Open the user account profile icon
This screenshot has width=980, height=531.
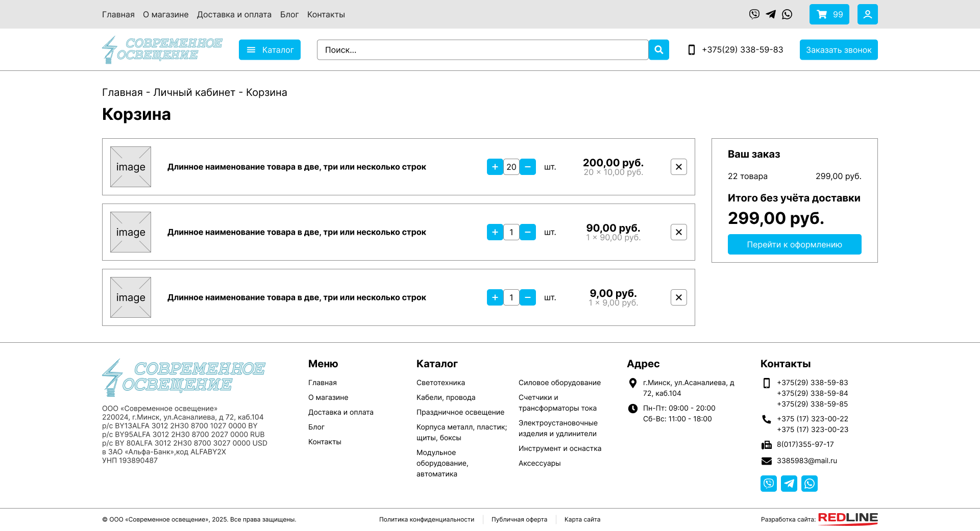867,14
